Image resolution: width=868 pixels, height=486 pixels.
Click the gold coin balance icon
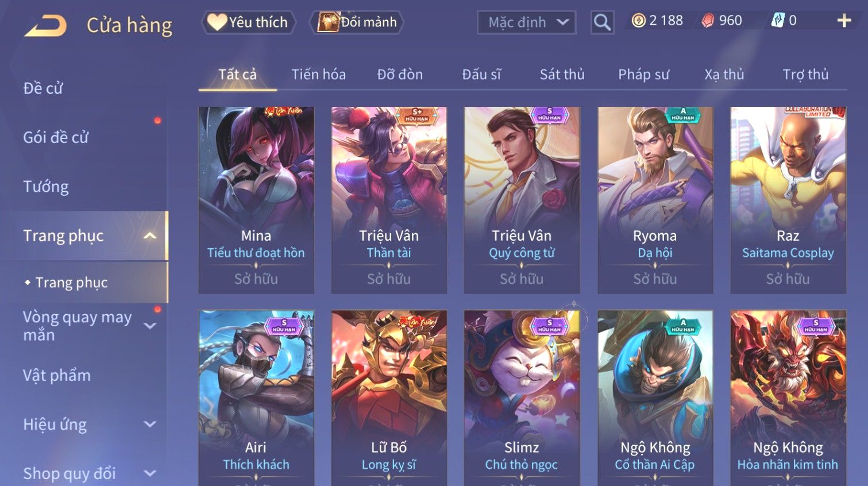638,21
